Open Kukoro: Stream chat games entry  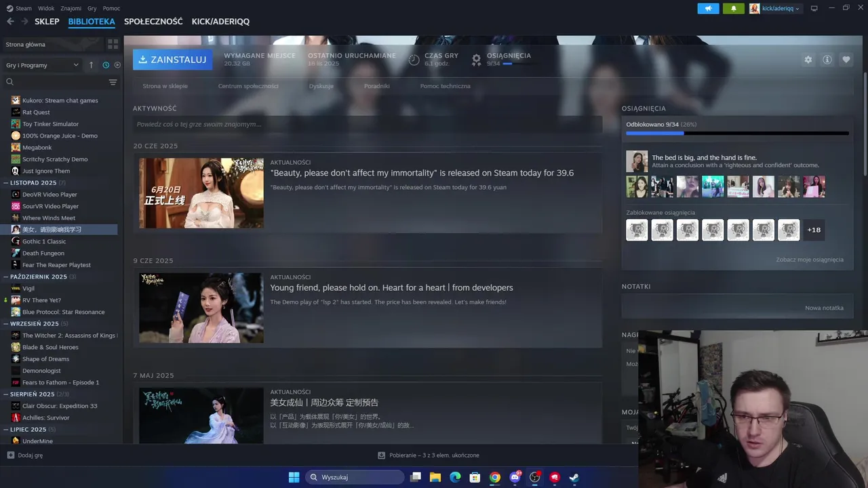(x=60, y=100)
